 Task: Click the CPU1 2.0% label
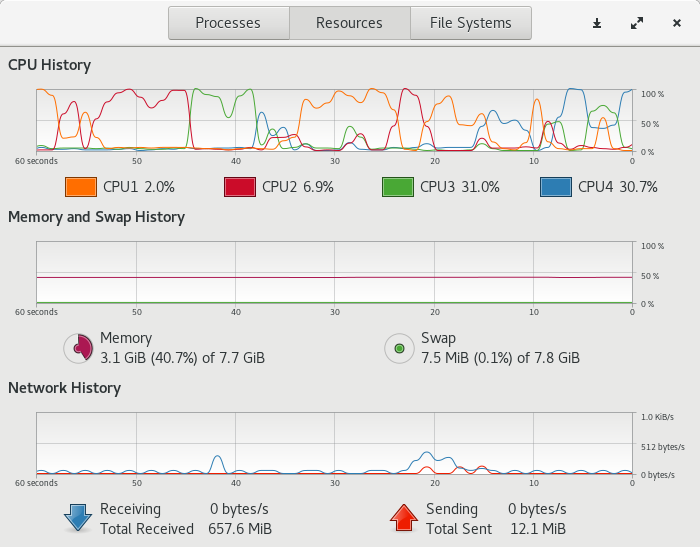pos(139,187)
